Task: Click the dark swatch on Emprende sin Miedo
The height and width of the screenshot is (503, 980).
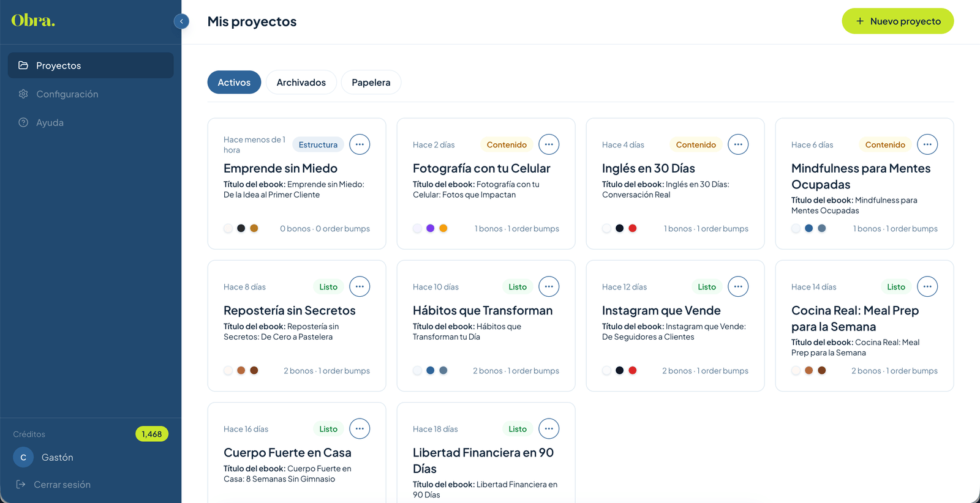Action: click(241, 228)
